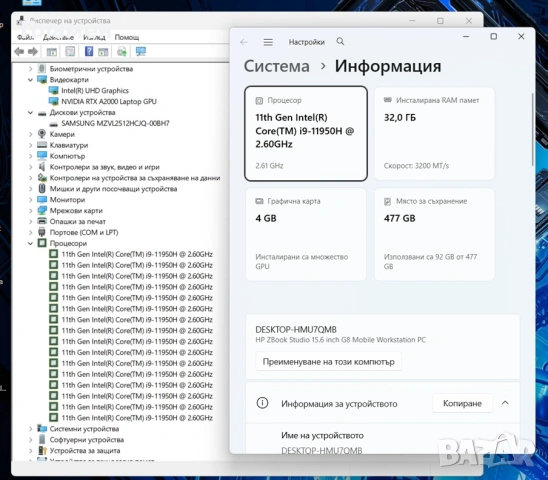Open the Help icon in Device Manager toolbar

(89, 52)
